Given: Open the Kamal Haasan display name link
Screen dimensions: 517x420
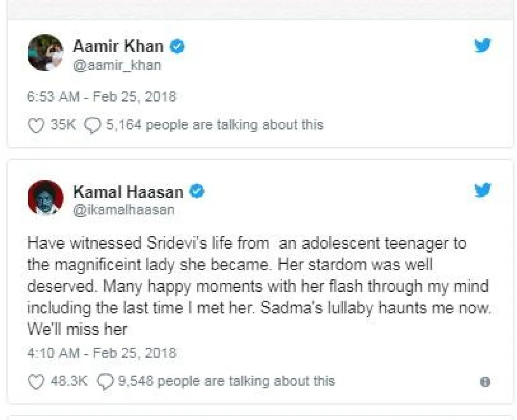Looking at the screenshot, I should (128, 192).
